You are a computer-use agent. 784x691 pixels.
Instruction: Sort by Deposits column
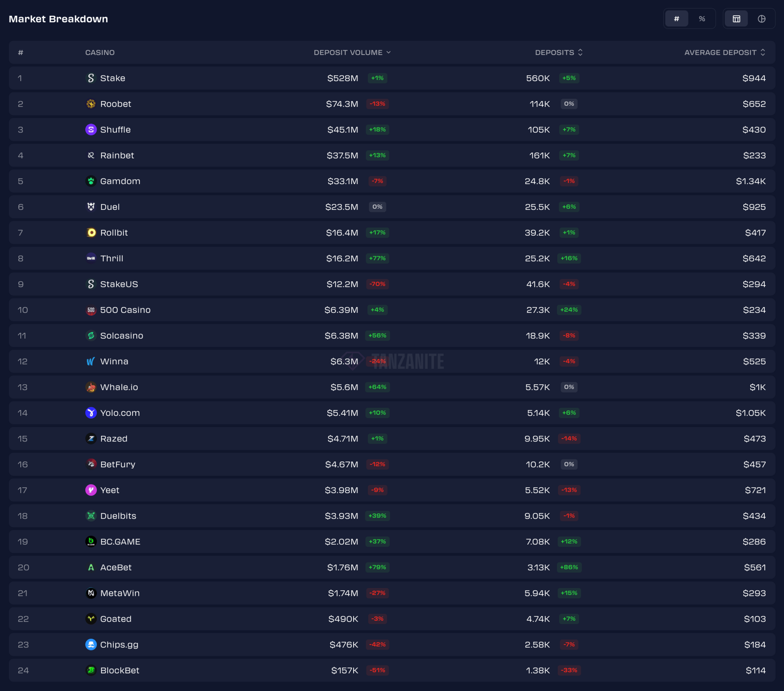click(558, 52)
